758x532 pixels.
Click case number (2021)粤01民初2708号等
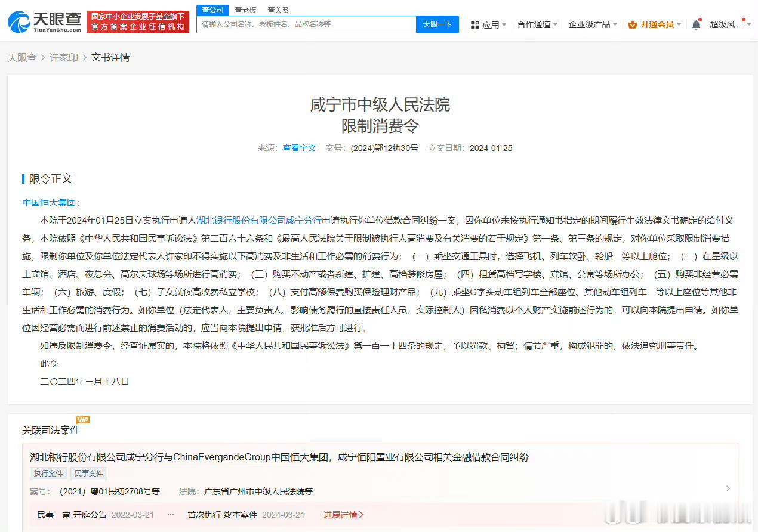pyautogui.click(x=109, y=491)
